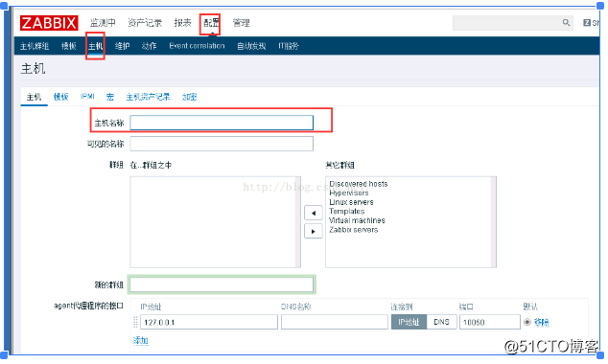The image size is (608, 364).
Task: Go to 模板 submenu in navy bar
Action: [69, 46]
